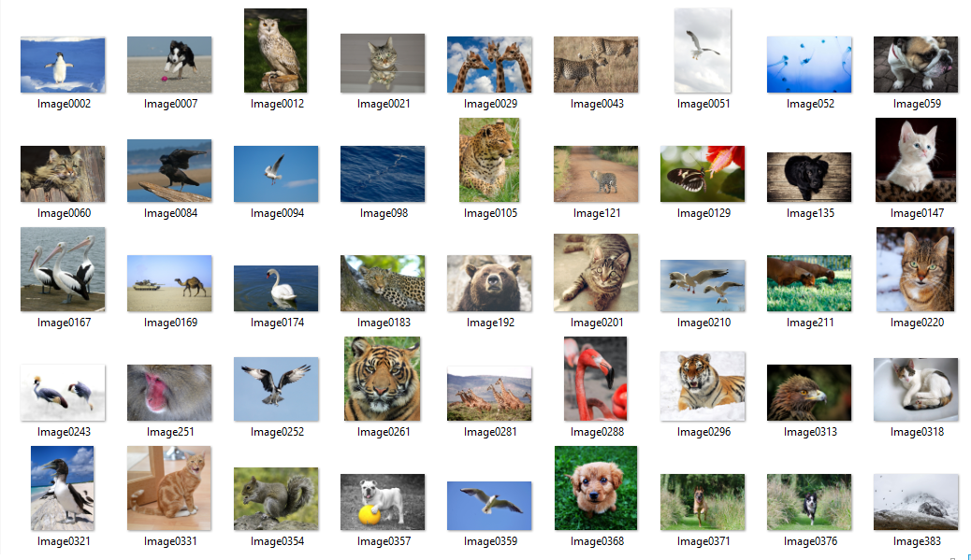Select the eagle head photo Image0313
The height and width of the screenshot is (560, 971).
point(809,393)
